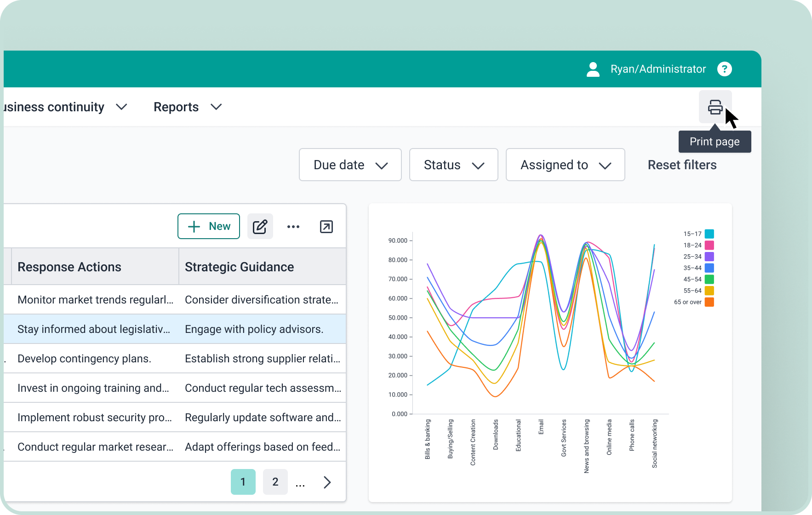Sort by Strategic Guidance column header

(x=239, y=267)
